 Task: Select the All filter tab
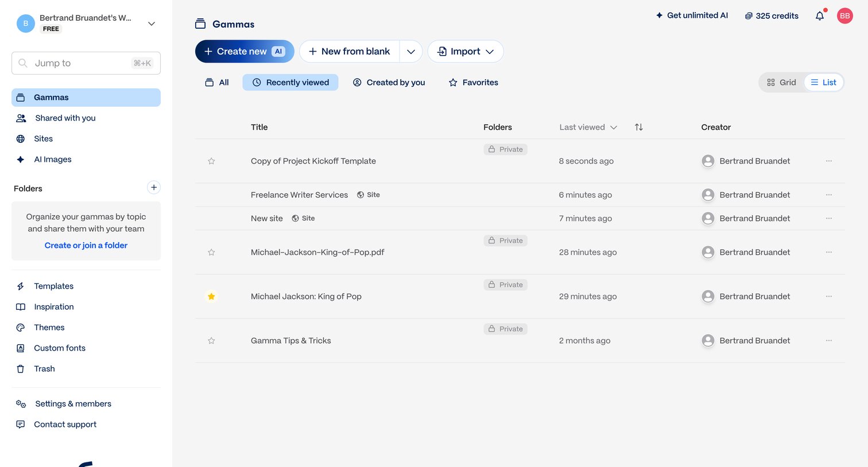pyautogui.click(x=217, y=83)
